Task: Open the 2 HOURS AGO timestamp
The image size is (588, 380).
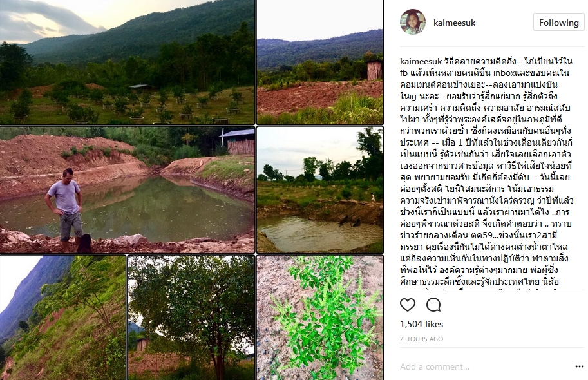Action: point(421,339)
